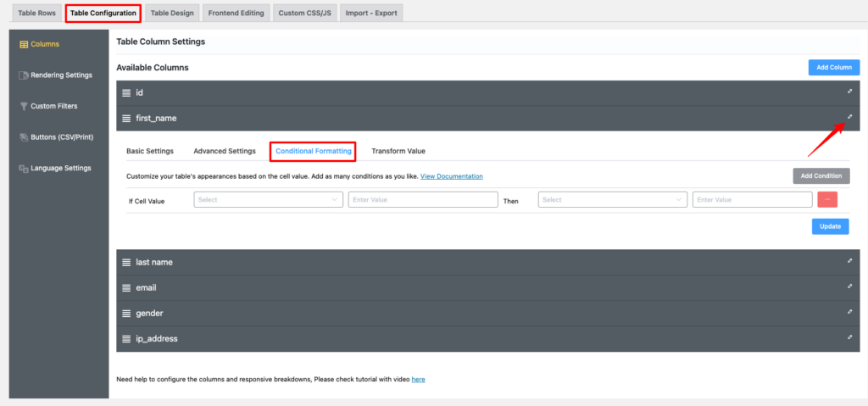Image resolution: width=868 pixels, height=406 pixels.
Task: Switch to Import - Export tab
Action: point(371,14)
